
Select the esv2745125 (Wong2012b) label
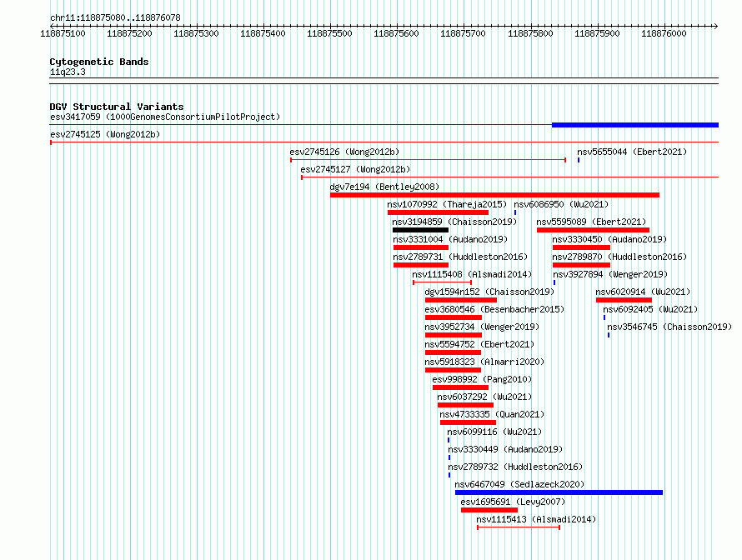[105, 134]
